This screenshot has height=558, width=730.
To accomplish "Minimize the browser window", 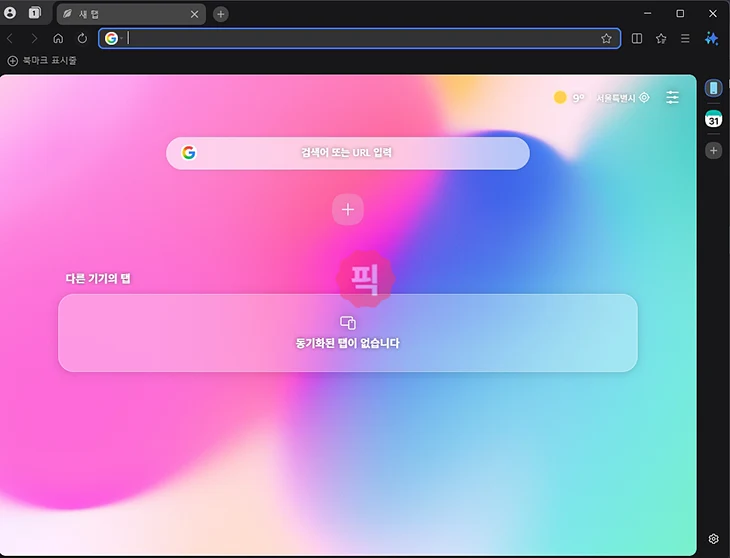I will [x=648, y=13].
